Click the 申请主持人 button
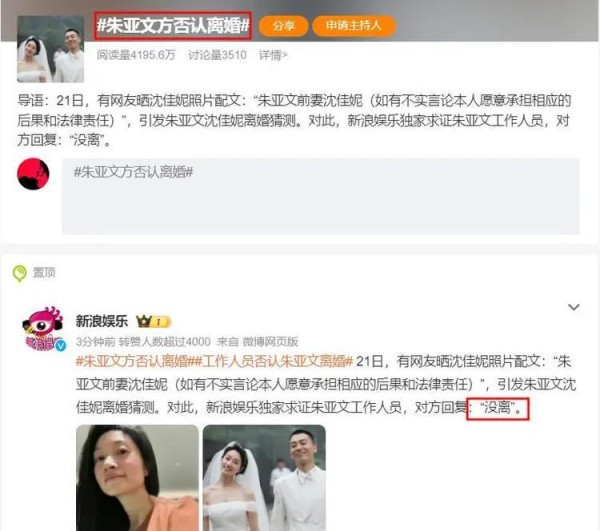The width and height of the screenshot is (600, 531). 354,26
